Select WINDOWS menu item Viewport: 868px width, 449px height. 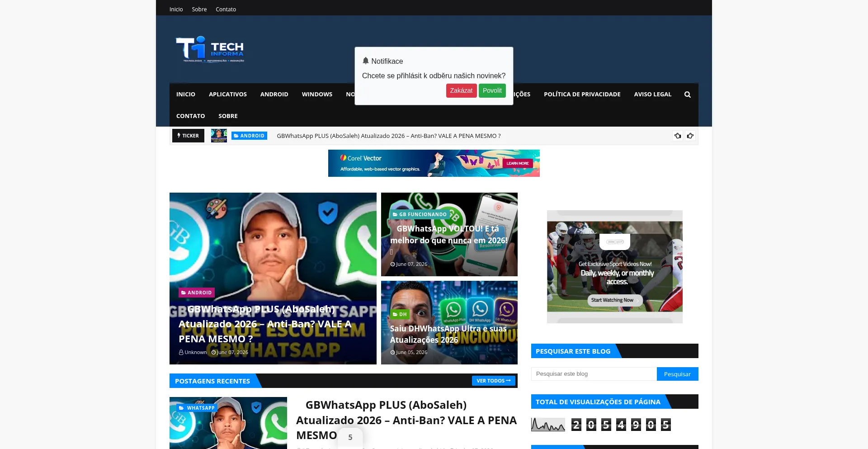317,94
